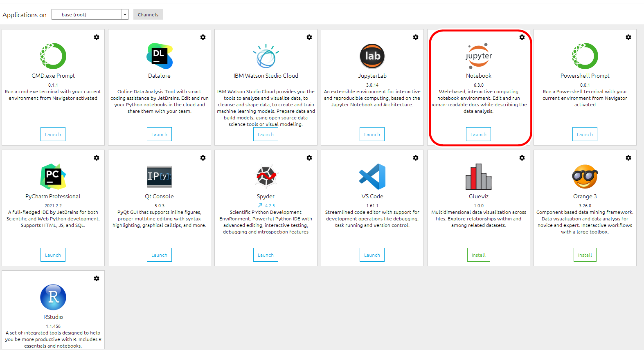Launch Spyder
Image resolution: width=644 pixels, height=350 pixels.
[266, 255]
